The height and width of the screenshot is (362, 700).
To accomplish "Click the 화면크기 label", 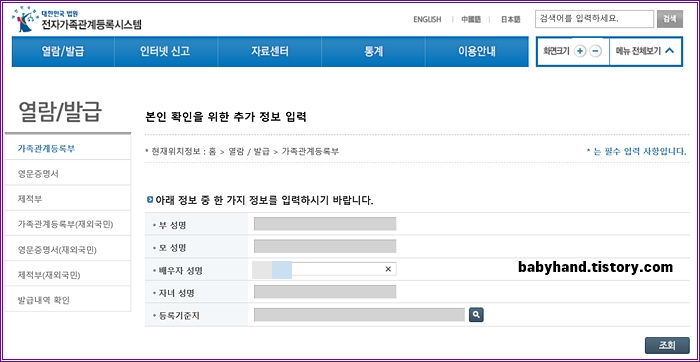I will (x=556, y=51).
